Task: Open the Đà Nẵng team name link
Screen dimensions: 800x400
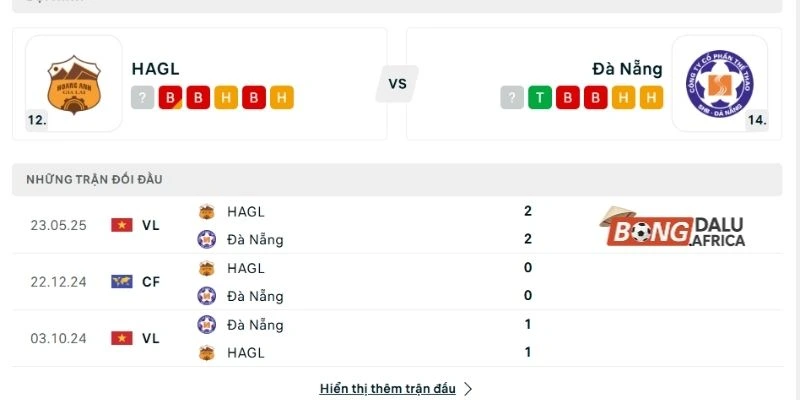Action: point(627,69)
